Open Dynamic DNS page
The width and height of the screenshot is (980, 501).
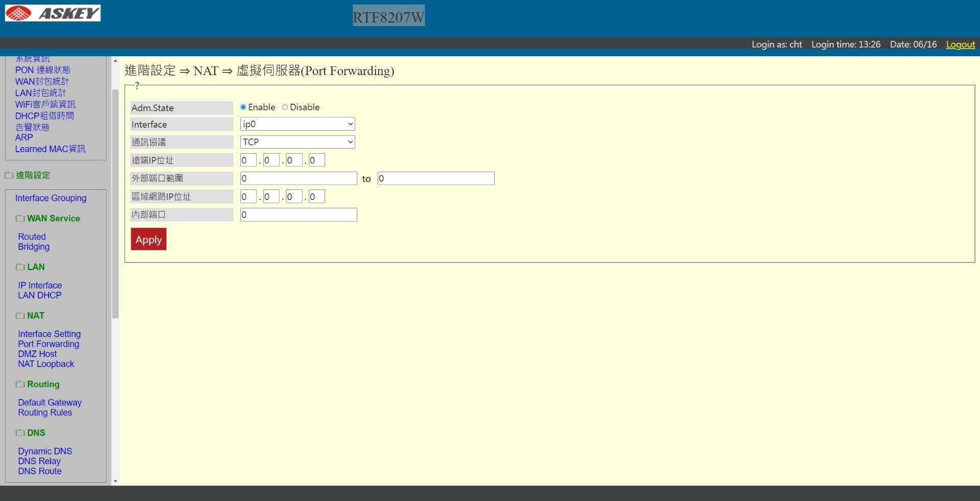tap(45, 451)
